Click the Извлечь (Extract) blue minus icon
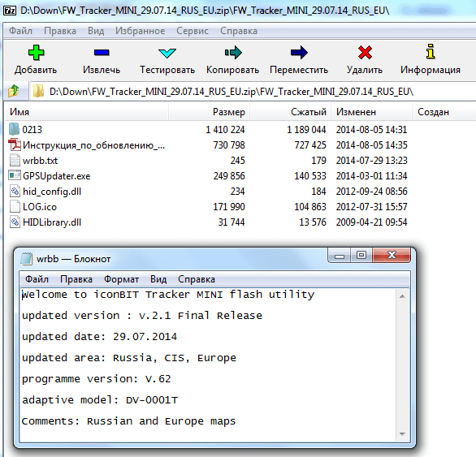Screen dimensions: 476x457 click(102, 53)
